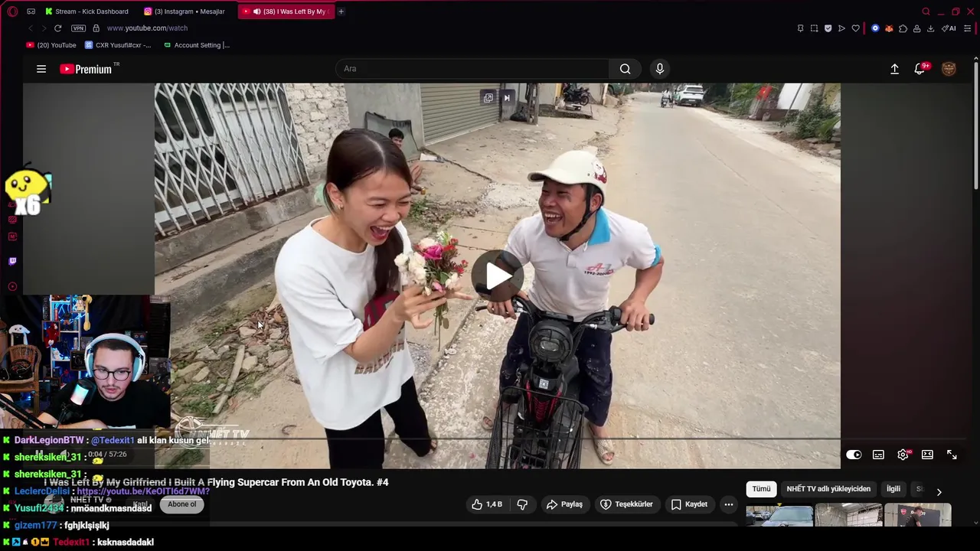The image size is (980, 551).
Task: Open the Opera Flow send icon
Action: pos(841,28)
